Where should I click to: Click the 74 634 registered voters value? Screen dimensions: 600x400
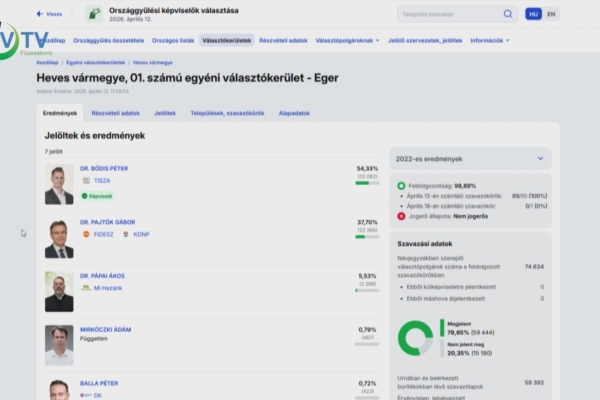tap(534, 266)
